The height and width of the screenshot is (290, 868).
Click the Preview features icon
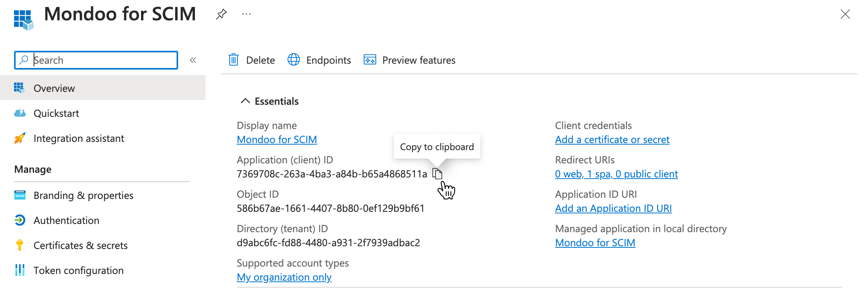click(370, 60)
